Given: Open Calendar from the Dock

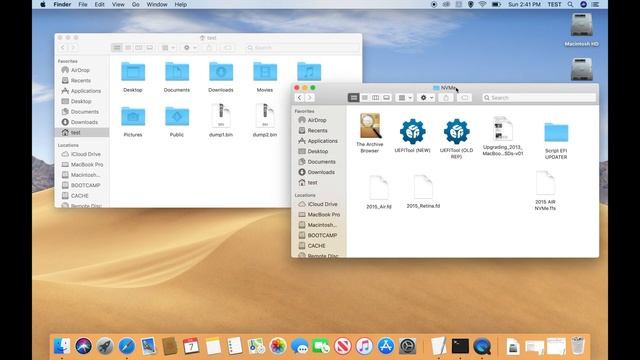Looking at the screenshot, I should click(191, 346).
